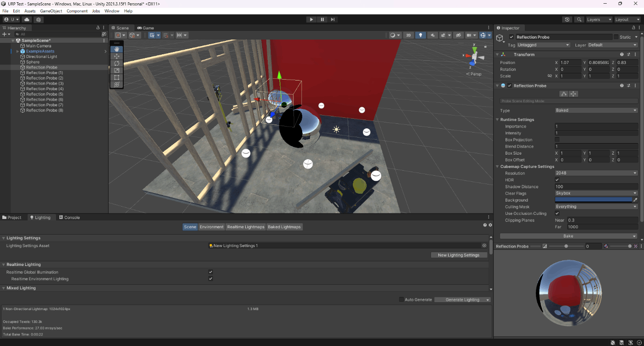Select the Rect tool in scene
This screenshot has width=644, height=346.
coord(117,77)
